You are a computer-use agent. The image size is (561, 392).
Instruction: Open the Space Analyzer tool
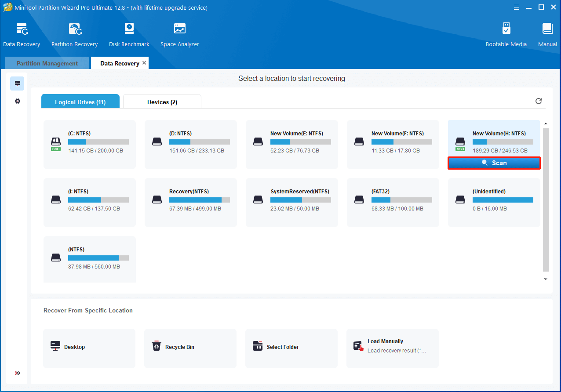click(180, 35)
